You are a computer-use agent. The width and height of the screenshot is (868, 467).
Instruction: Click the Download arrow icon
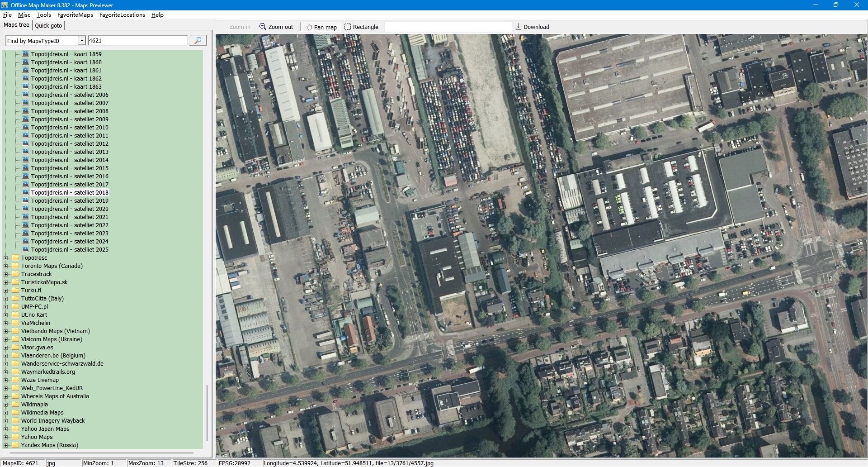pyautogui.click(x=518, y=27)
